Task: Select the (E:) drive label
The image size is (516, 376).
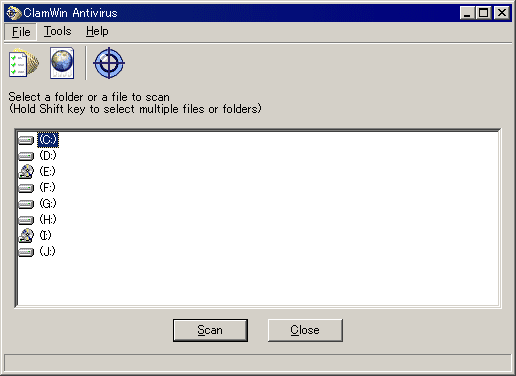Action: 47,171
